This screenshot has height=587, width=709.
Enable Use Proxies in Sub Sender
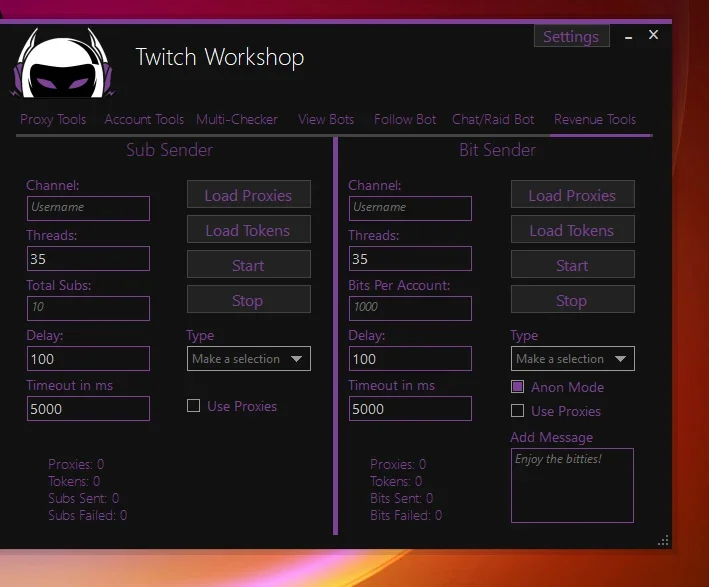tap(194, 406)
